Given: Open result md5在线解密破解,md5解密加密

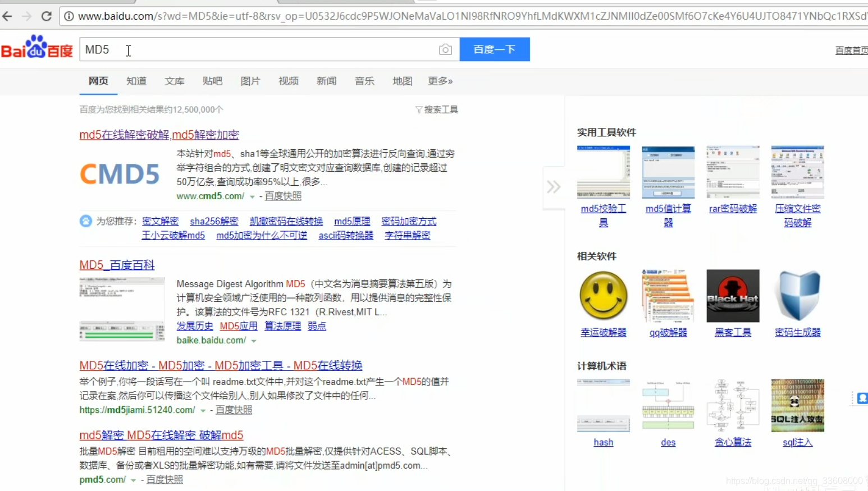Looking at the screenshot, I should pos(159,135).
